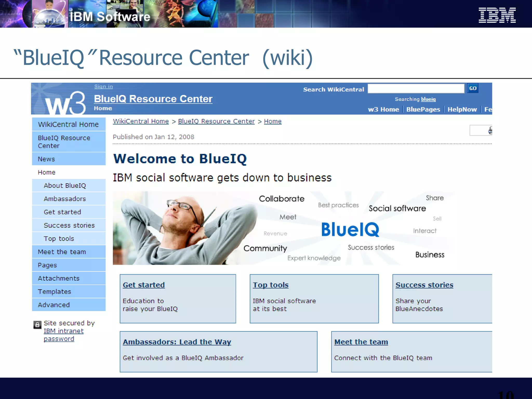Open the BlueIQ Resource Center header title
Image resolution: width=532 pixels, height=399 pixels.
pyautogui.click(x=153, y=99)
